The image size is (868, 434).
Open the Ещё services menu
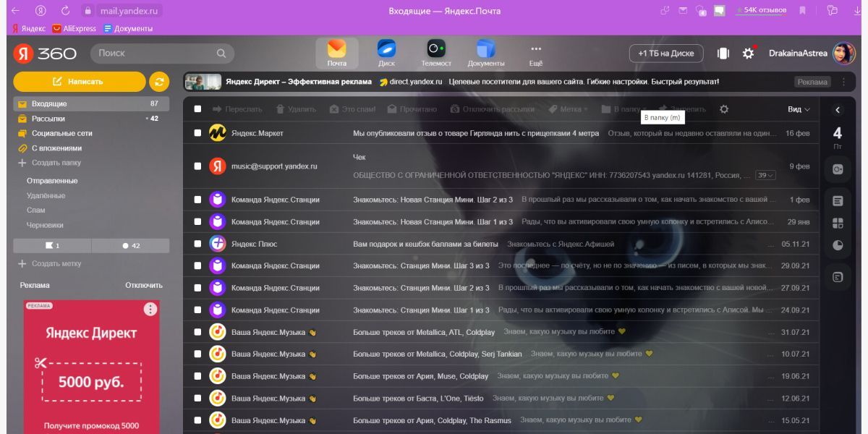click(536, 53)
